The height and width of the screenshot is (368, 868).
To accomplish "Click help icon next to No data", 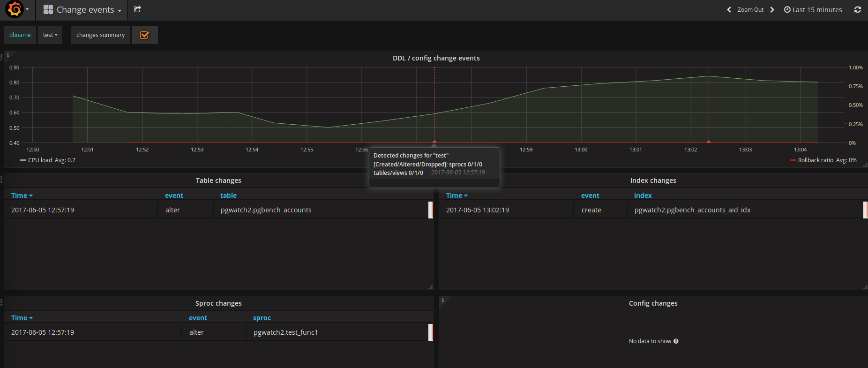I will [676, 341].
